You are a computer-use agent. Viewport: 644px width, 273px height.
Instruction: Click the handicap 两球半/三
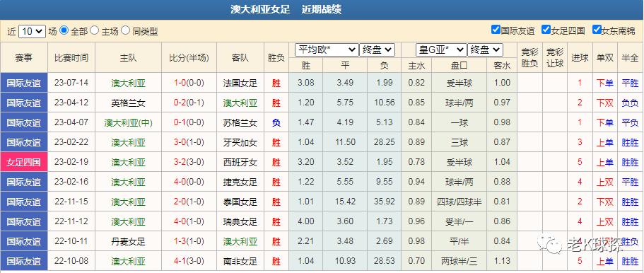(459, 261)
